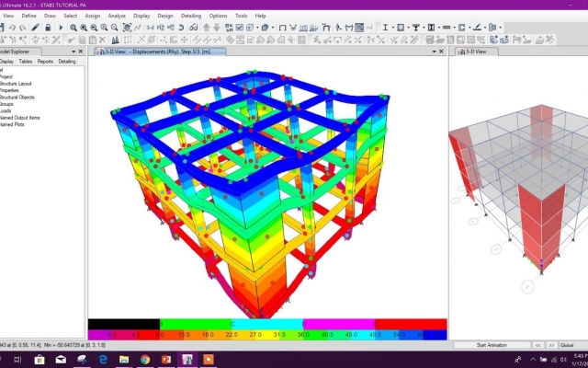Open PowerPoint from the taskbar
This screenshot has height=368, width=588.
click(x=166, y=360)
